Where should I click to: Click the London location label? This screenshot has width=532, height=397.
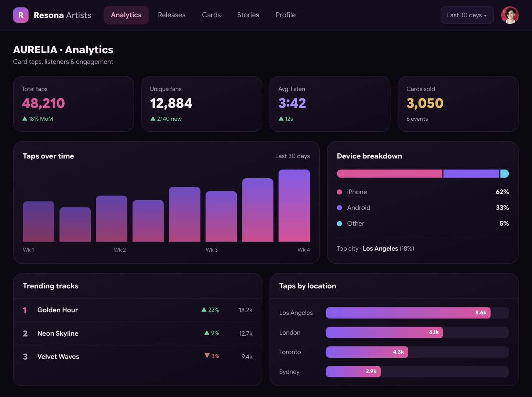click(290, 332)
